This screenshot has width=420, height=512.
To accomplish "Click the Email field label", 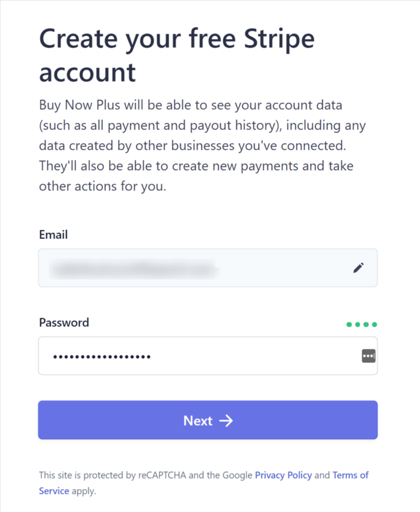I will point(53,234).
